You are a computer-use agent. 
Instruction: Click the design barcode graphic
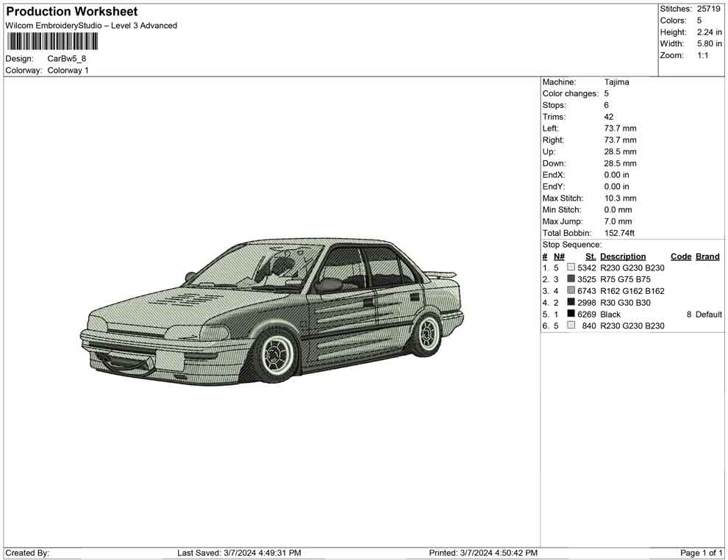[52, 42]
